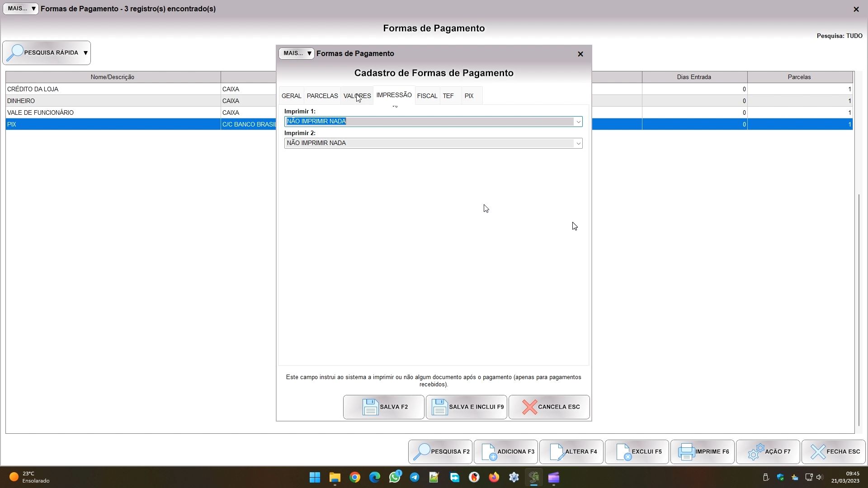
Task: Select the DINHEIRO row in the list
Action: coord(112,101)
